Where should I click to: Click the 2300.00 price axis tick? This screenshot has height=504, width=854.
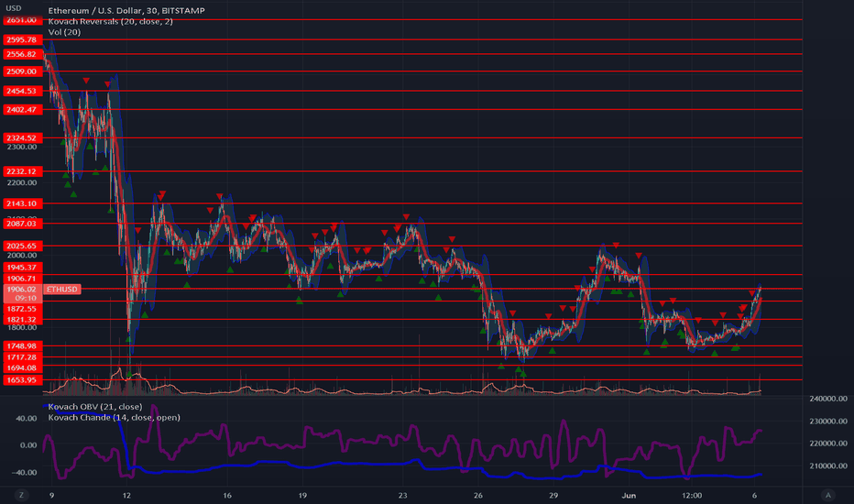click(22, 147)
